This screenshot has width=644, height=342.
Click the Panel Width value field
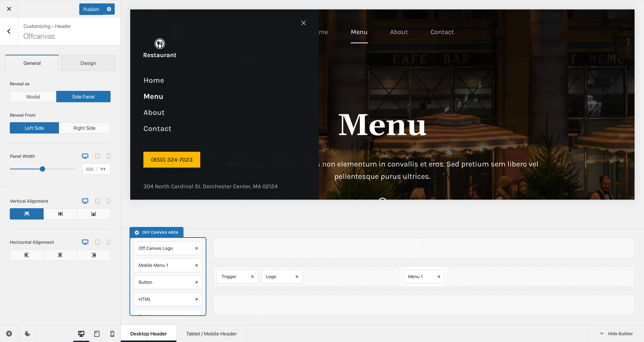pyautogui.click(x=90, y=169)
